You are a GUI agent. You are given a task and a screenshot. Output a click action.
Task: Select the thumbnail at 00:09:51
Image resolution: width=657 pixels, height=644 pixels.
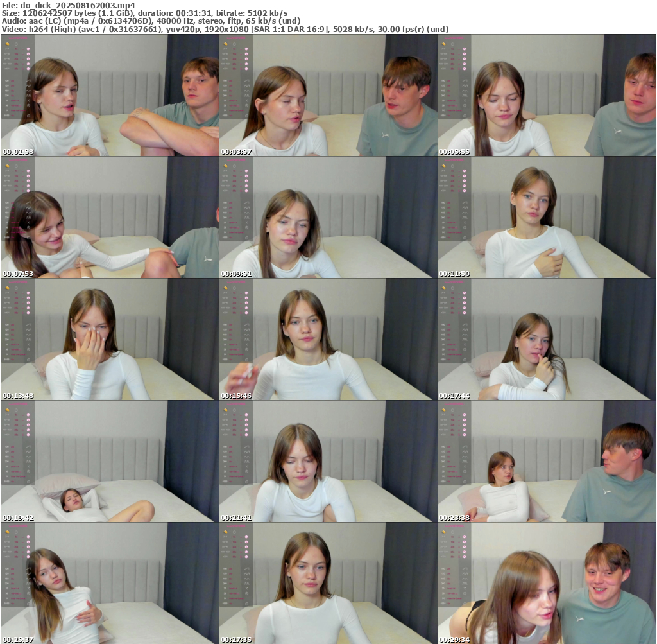(328, 217)
